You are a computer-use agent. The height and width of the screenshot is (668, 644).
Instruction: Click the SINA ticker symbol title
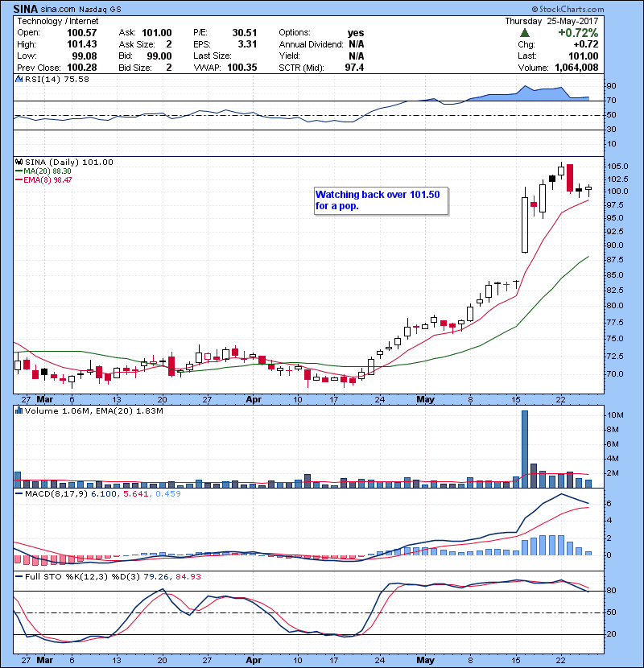[x=26, y=9]
